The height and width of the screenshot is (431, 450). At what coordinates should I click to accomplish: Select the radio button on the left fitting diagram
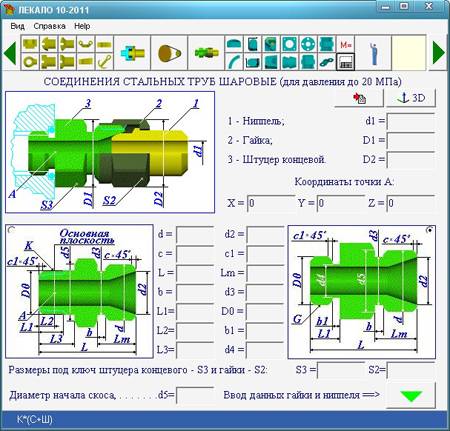pos(11,230)
